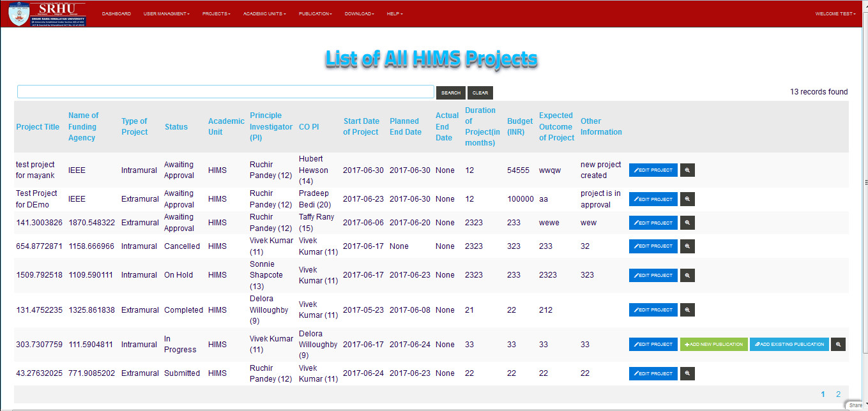The width and height of the screenshot is (868, 411).
Task: Select the 'On Hold' status cell
Action: tap(179, 275)
